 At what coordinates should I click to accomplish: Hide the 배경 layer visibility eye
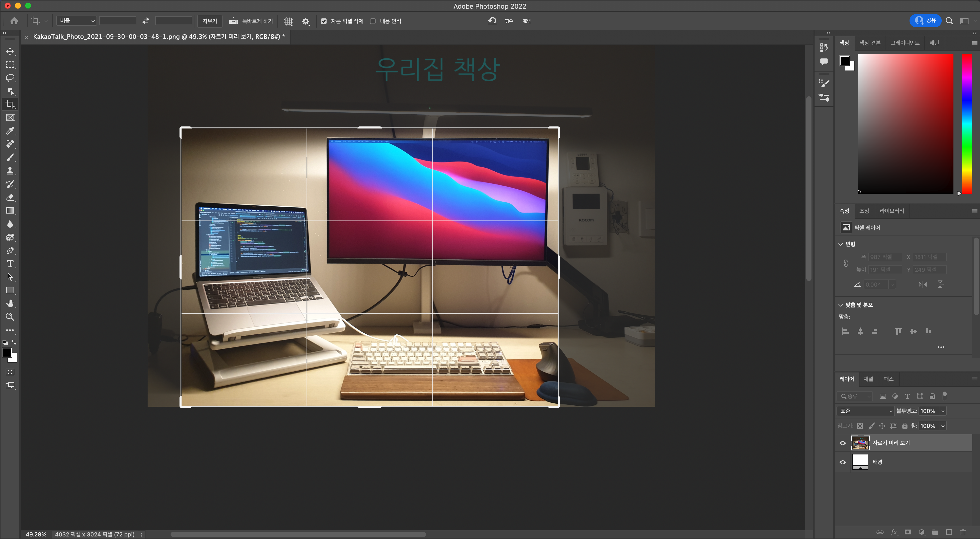pyautogui.click(x=843, y=462)
